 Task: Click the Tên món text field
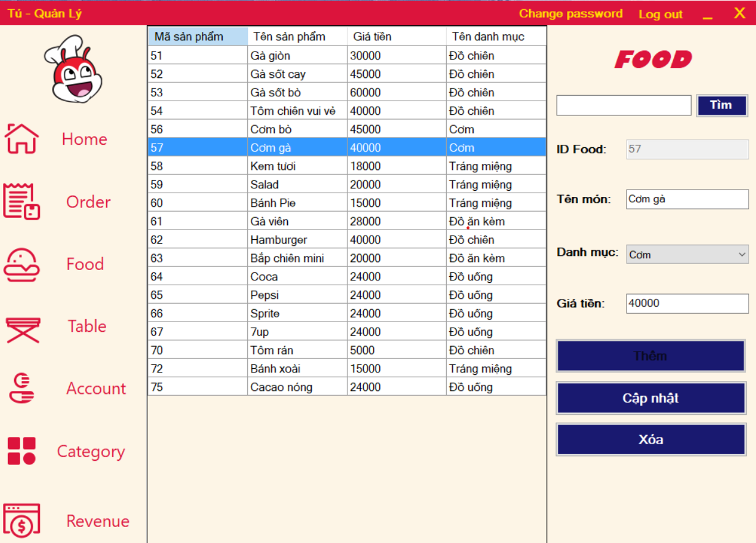pyautogui.click(x=686, y=199)
